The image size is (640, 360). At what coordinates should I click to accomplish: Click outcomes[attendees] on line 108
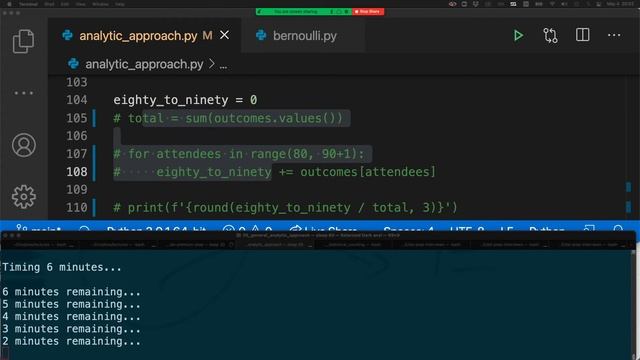click(368, 172)
